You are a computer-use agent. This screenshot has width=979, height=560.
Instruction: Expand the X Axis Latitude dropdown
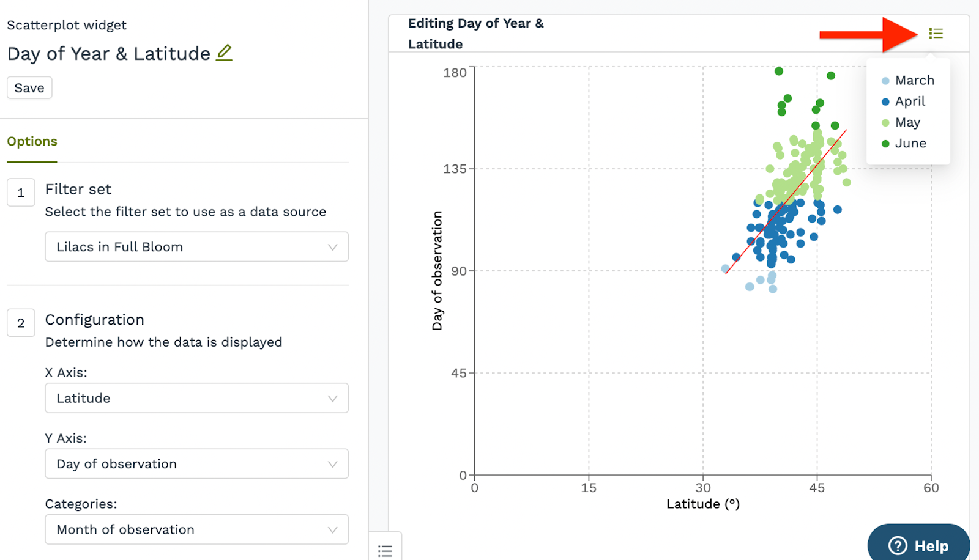point(196,399)
